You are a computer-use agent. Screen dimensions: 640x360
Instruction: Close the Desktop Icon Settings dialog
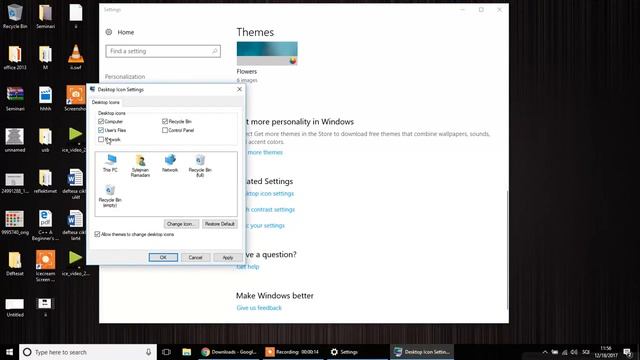(x=239, y=89)
